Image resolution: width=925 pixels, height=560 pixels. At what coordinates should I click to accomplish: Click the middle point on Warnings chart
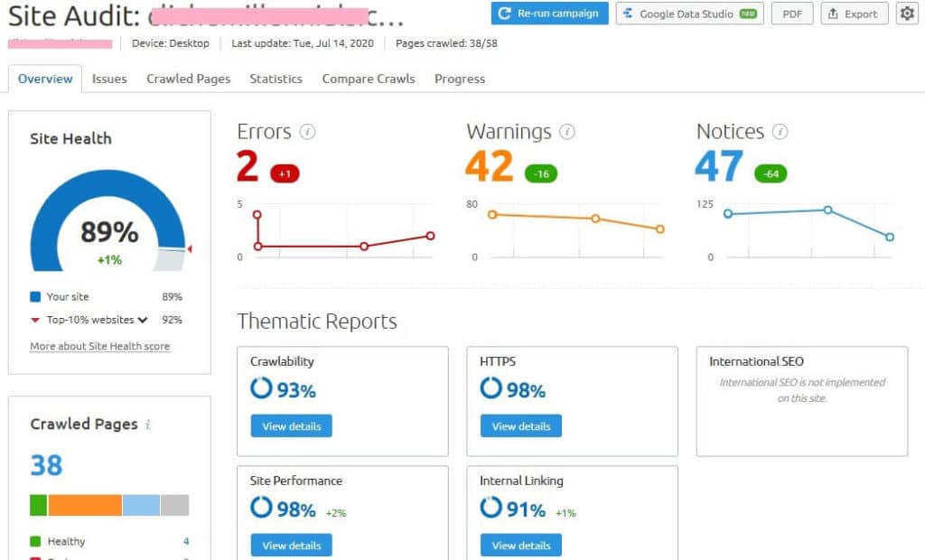[x=596, y=219]
